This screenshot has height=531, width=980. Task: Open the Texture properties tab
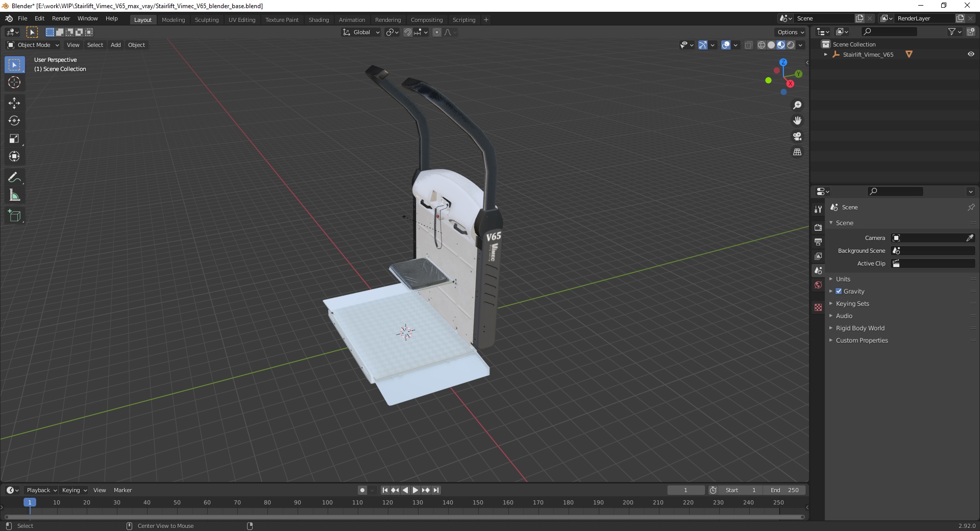(818, 307)
